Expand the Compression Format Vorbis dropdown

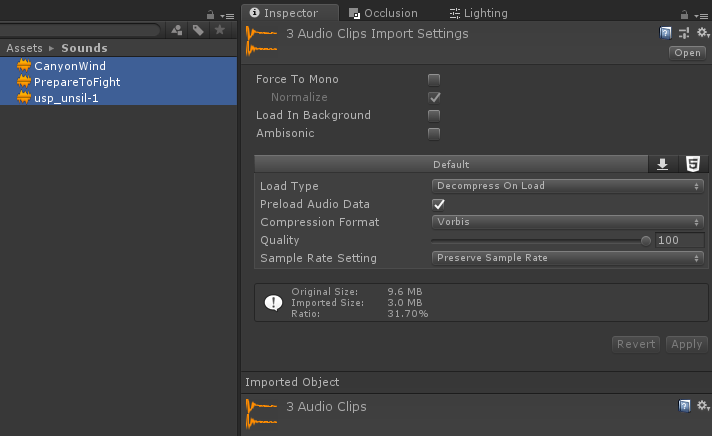coord(567,222)
